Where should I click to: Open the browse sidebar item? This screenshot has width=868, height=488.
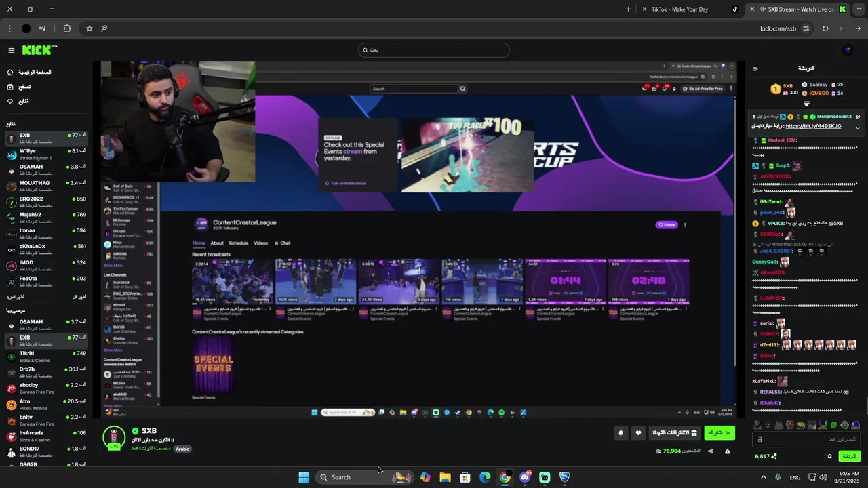pyautogui.click(x=19, y=87)
